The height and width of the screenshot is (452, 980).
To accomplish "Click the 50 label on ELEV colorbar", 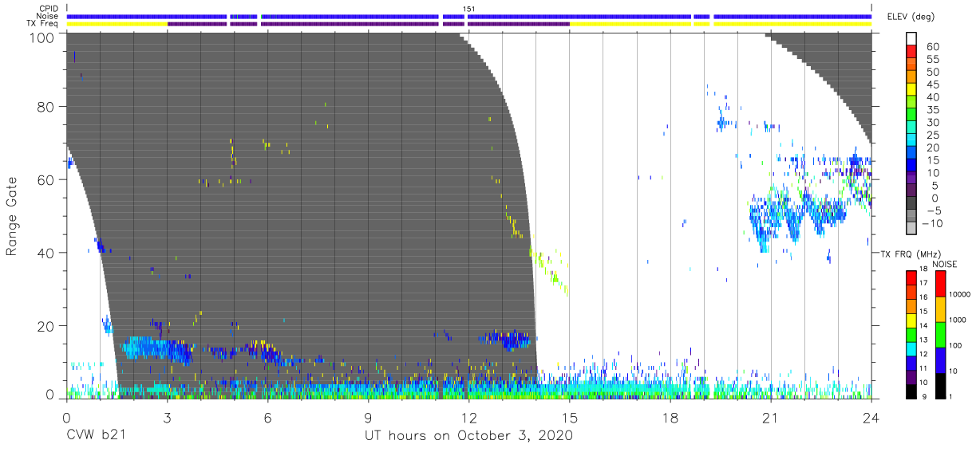I will point(933,72).
